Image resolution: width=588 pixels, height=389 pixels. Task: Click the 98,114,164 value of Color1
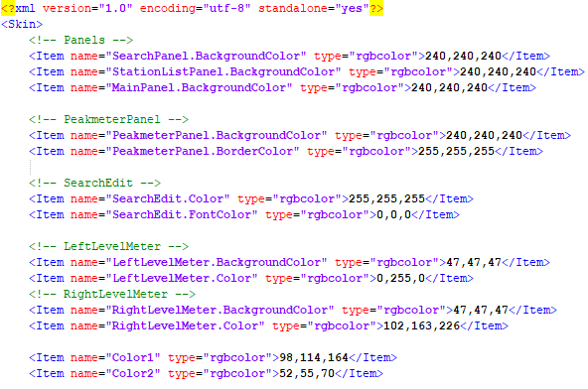(314, 357)
